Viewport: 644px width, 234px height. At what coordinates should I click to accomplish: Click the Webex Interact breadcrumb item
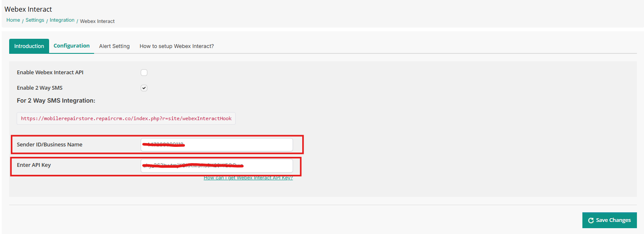[97, 21]
